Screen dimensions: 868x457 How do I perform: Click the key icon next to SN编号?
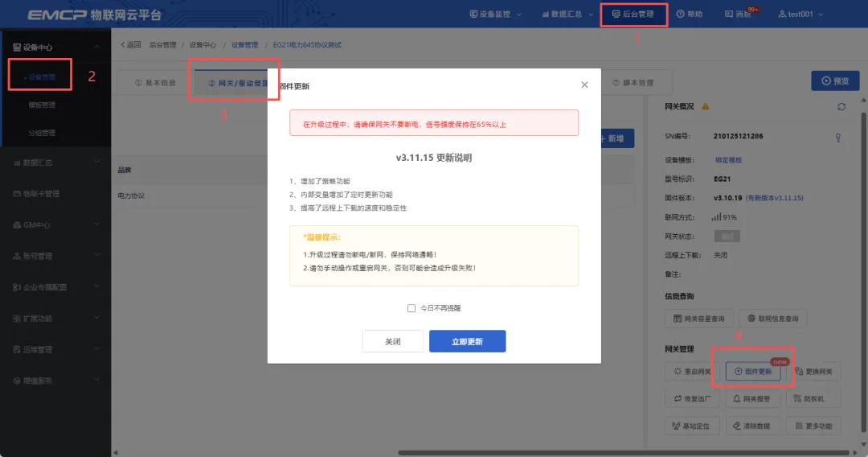pos(838,138)
